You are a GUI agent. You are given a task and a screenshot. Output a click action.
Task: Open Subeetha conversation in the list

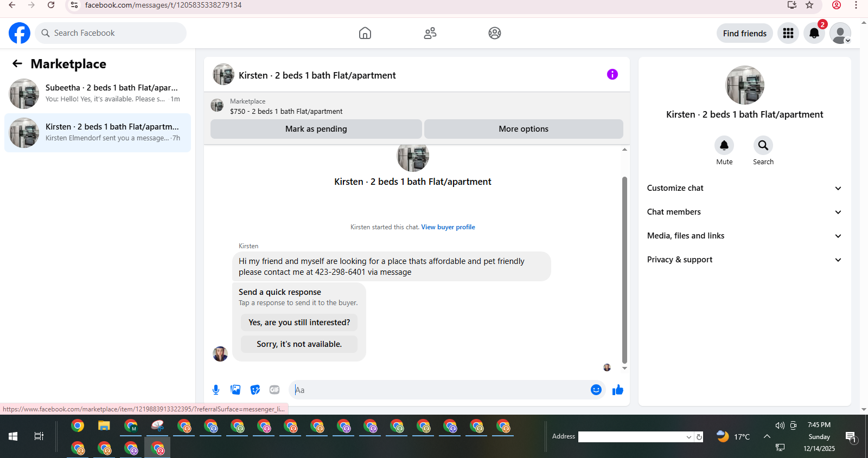98,94
